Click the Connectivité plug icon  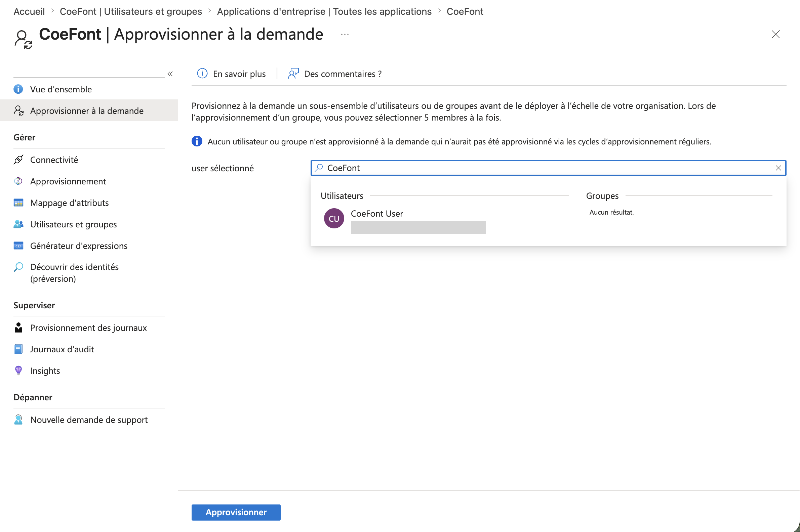18,160
